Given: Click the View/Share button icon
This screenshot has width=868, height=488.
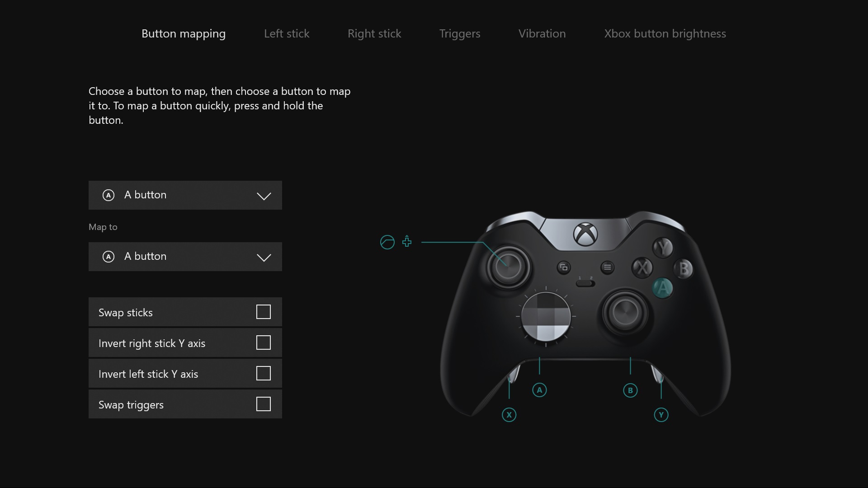Looking at the screenshot, I should pos(387,242).
